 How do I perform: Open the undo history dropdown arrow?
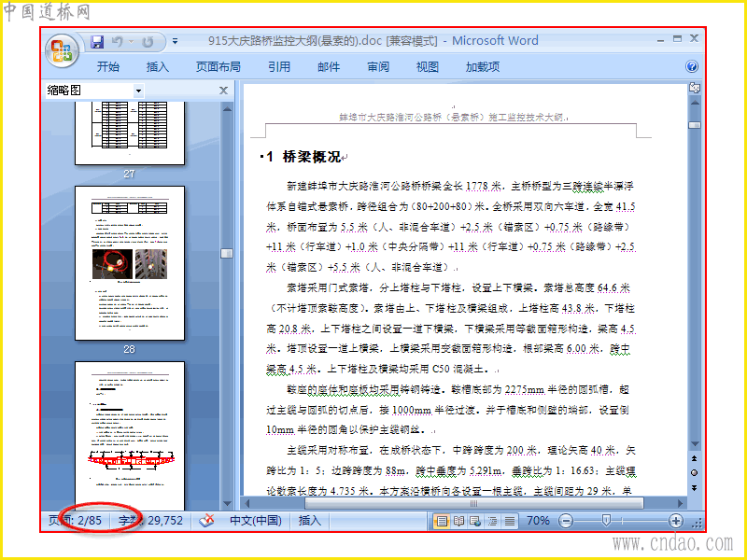[131, 42]
